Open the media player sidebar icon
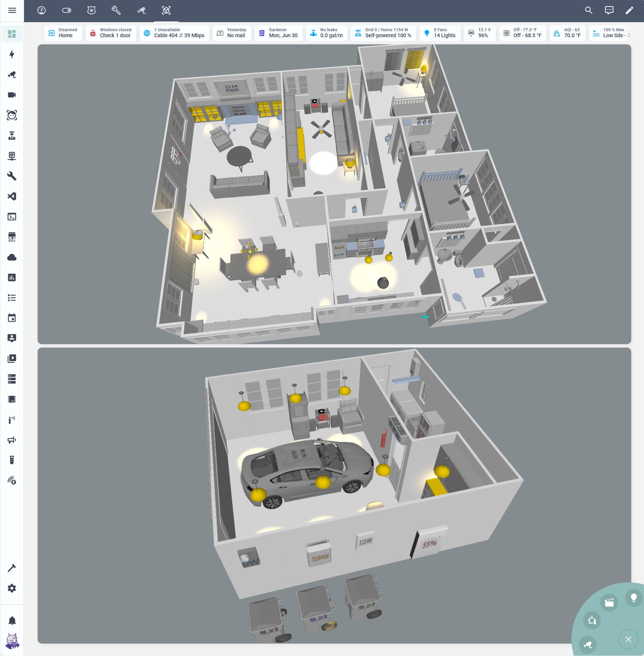Screen dimensions: 644x656 (12, 359)
